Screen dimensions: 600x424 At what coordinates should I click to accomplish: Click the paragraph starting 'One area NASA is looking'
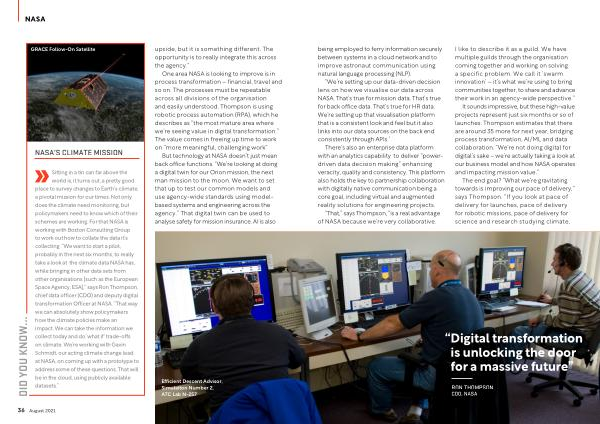point(218,111)
